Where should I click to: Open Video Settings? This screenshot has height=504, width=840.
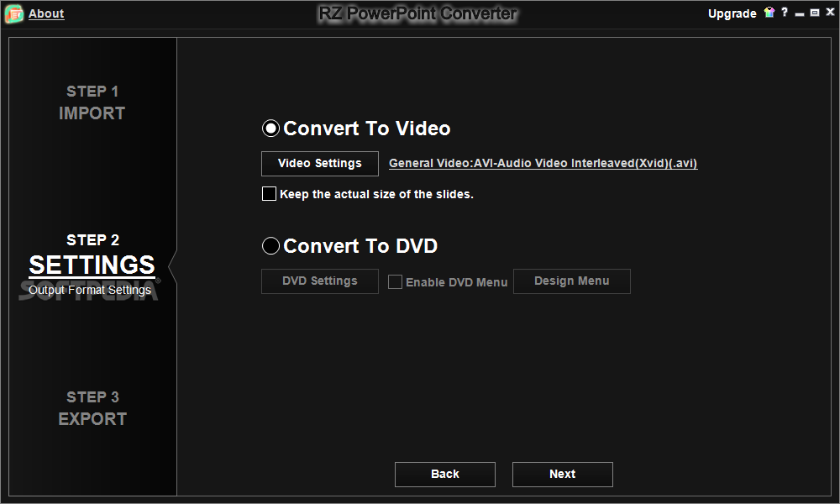point(320,163)
